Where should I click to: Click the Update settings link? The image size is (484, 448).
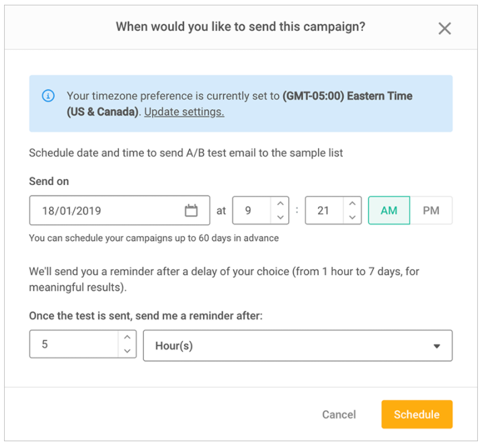[184, 112]
